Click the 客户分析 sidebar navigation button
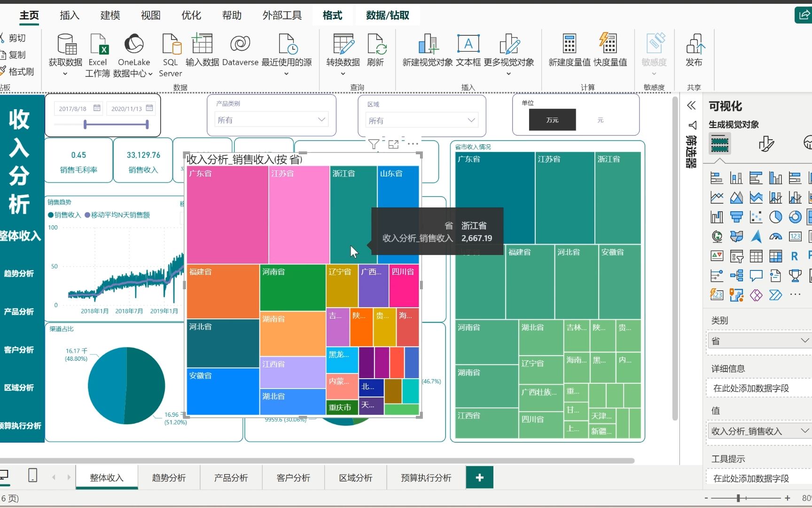812x508 pixels. (x=19, y=349)
